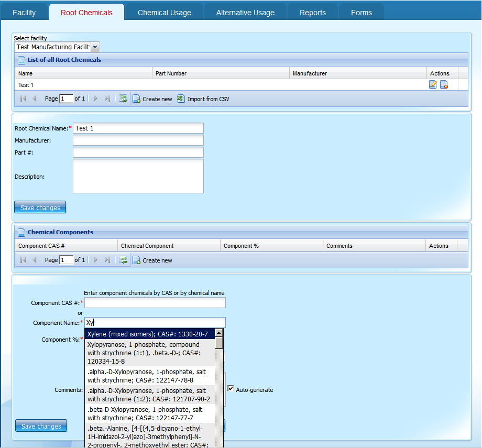The height and width of the screenshot is (448, 482).
Task: Go to first page of Root Chemicals
Action: coord(23,99)
